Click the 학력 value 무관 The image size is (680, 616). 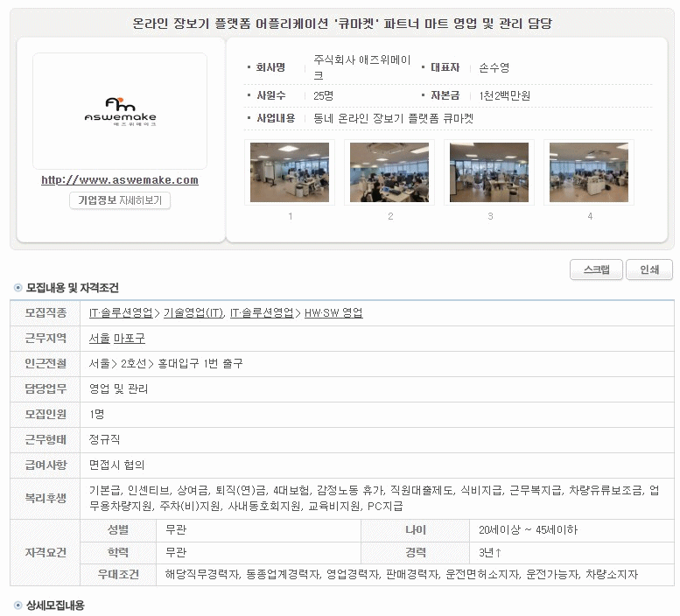click(176, 552)
